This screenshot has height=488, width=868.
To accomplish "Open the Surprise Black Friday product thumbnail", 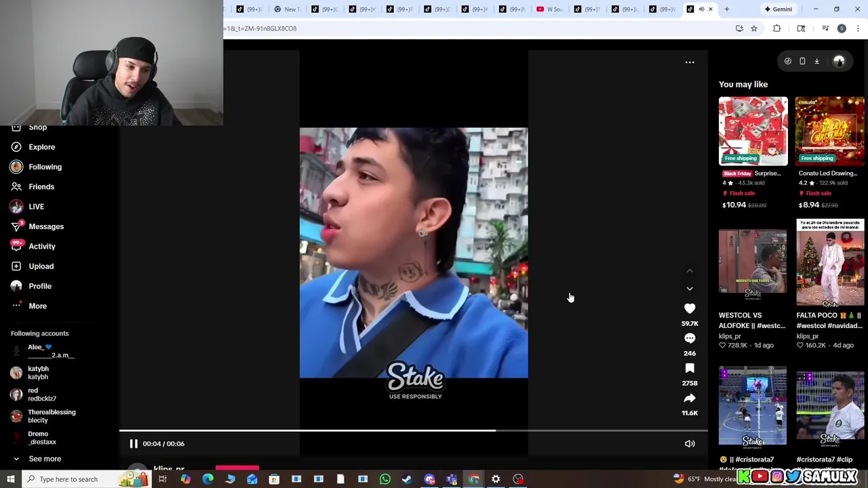I will point(753,131).
